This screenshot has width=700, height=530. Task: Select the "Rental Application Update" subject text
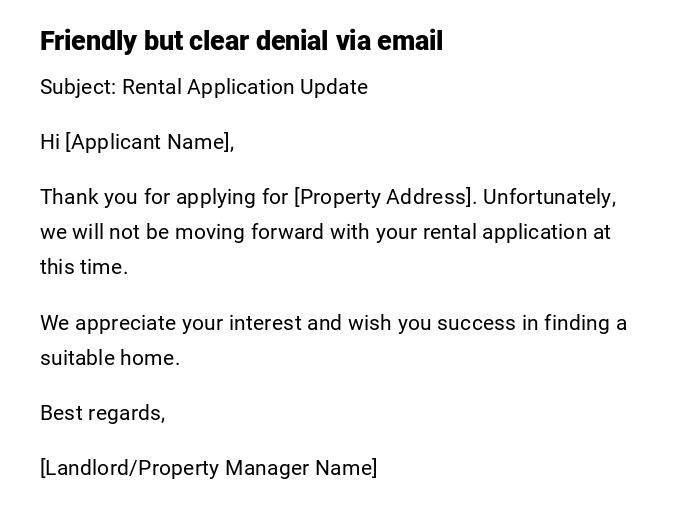(245, 87)
